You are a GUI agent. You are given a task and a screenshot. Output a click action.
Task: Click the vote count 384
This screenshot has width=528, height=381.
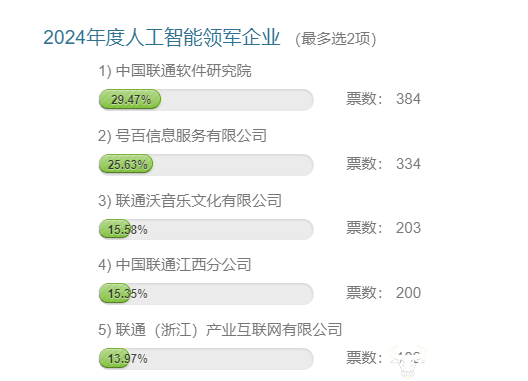[408, 99]
